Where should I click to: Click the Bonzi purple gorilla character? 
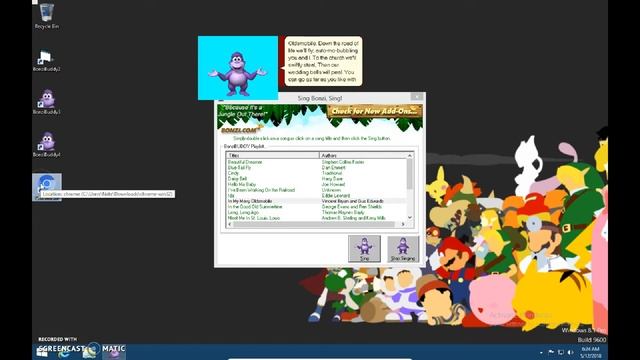point(238,73)
